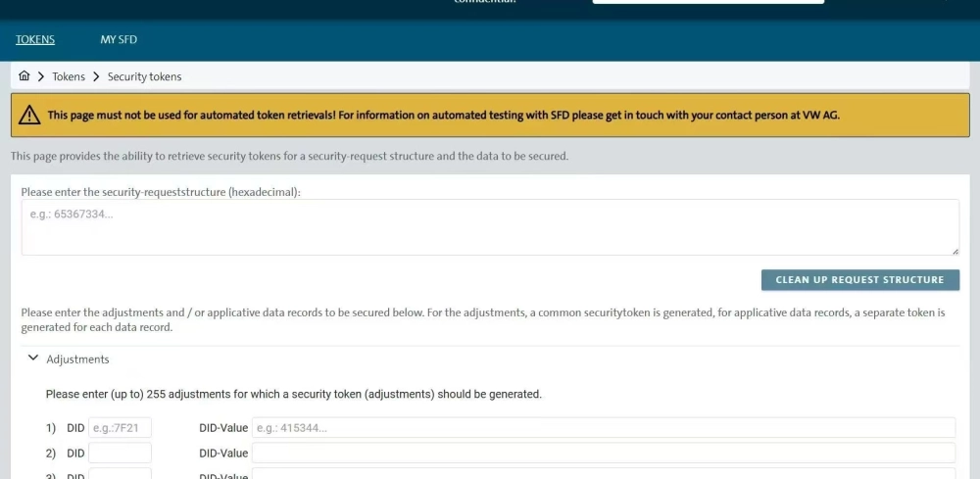Viewport: 980px width, 479px height.
Task: Collapse the Adjustments section chevron
Action: [x=33, y=359]
